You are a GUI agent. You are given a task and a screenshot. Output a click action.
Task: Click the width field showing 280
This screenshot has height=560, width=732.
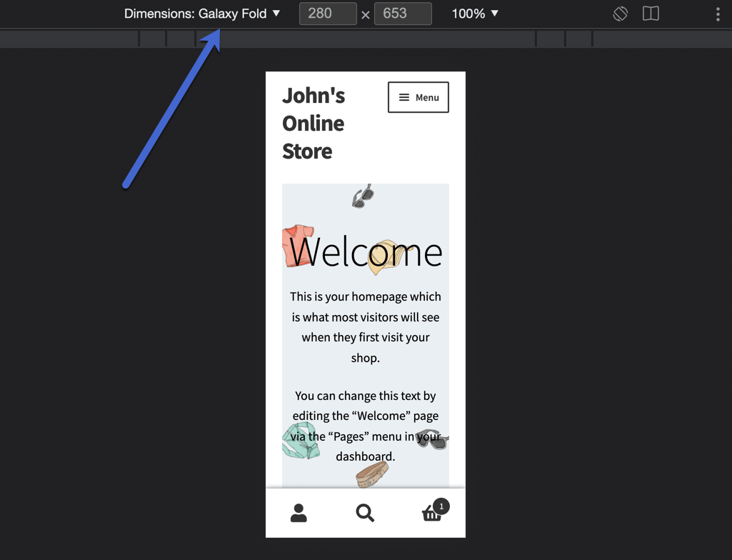click(x=328, y=14)
